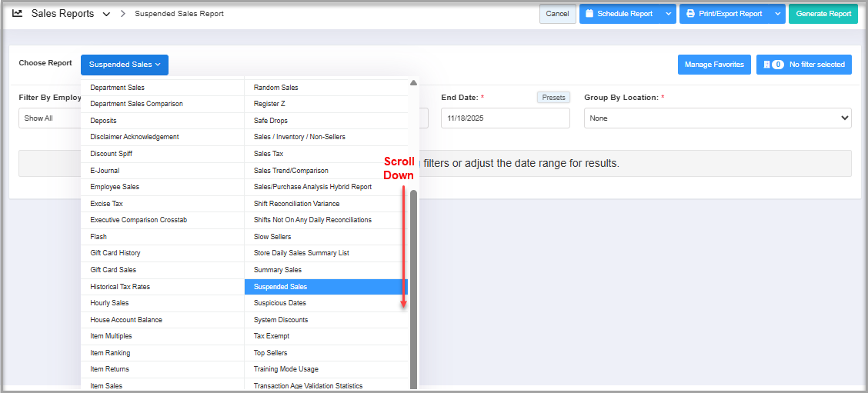Click the Cancel button
Image resolution: width=868 pixels, height=393 pixels.
point(557,14)
